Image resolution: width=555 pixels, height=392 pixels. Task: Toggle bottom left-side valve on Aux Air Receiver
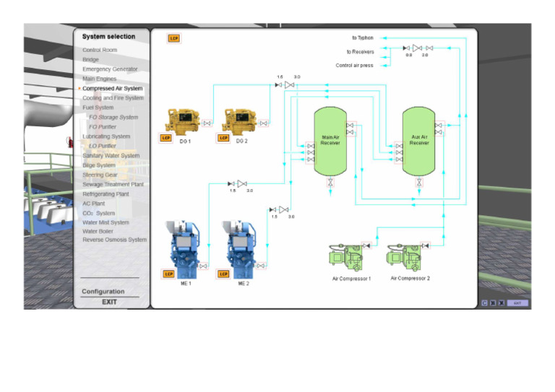(399, 160)
